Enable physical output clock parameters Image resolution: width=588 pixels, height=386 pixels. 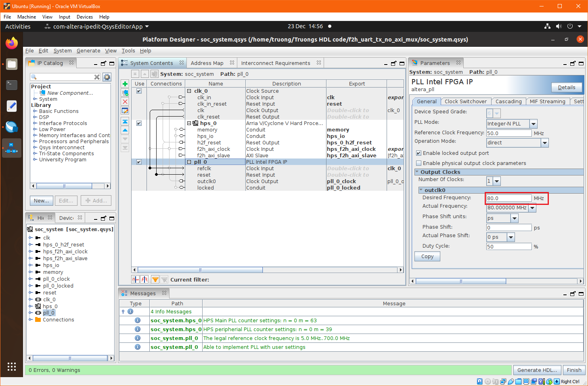pos(419,163)
